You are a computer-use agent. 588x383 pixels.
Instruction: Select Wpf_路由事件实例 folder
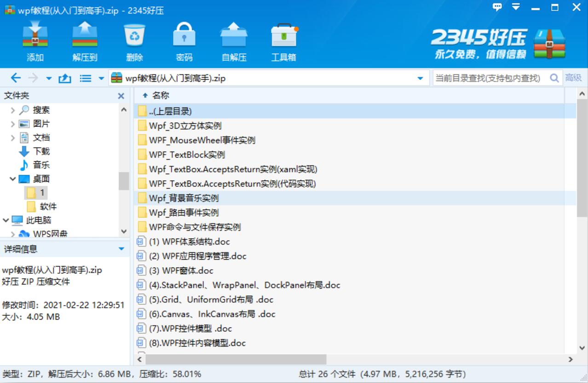tap(355, 212)
